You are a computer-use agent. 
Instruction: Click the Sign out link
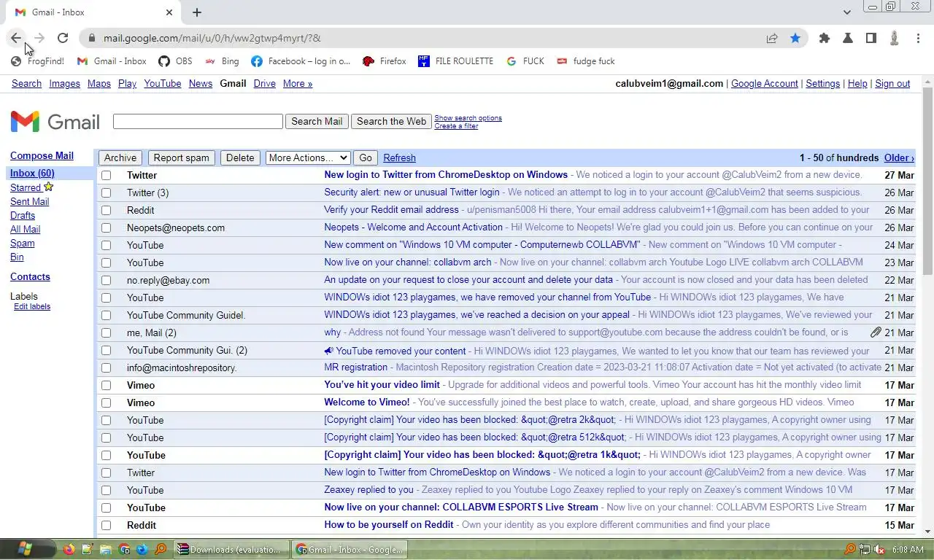point(892,84)
